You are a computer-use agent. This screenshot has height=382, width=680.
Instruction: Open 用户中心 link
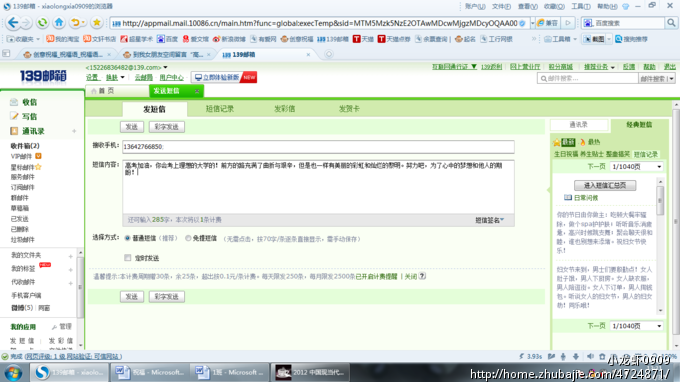171,77
